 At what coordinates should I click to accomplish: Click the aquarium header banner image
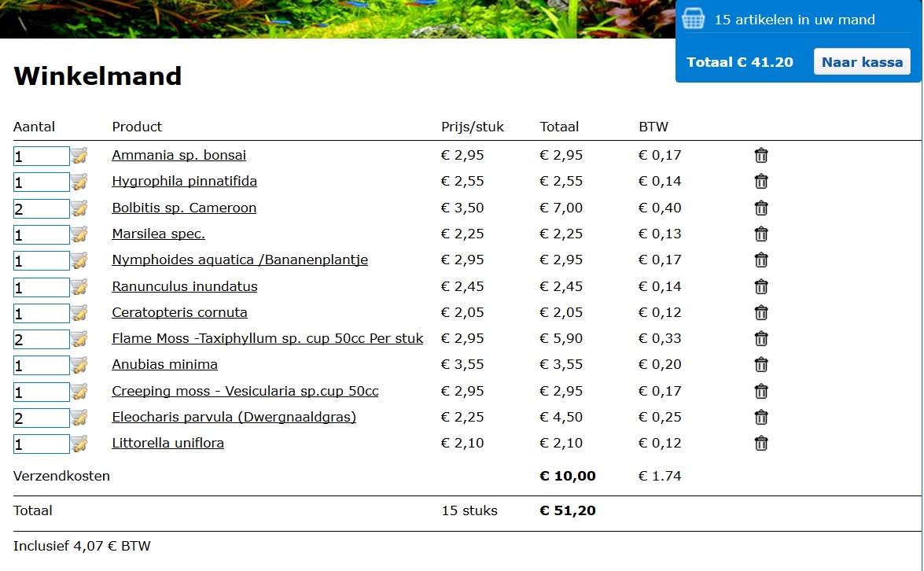[337, 19]
